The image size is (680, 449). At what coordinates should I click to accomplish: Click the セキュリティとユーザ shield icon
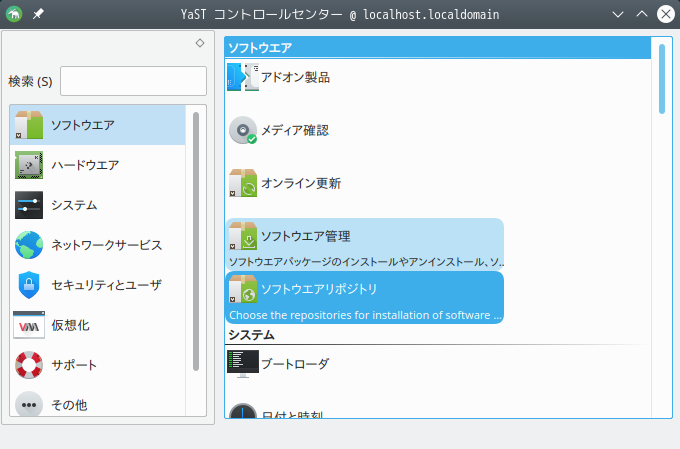[29, 285]
